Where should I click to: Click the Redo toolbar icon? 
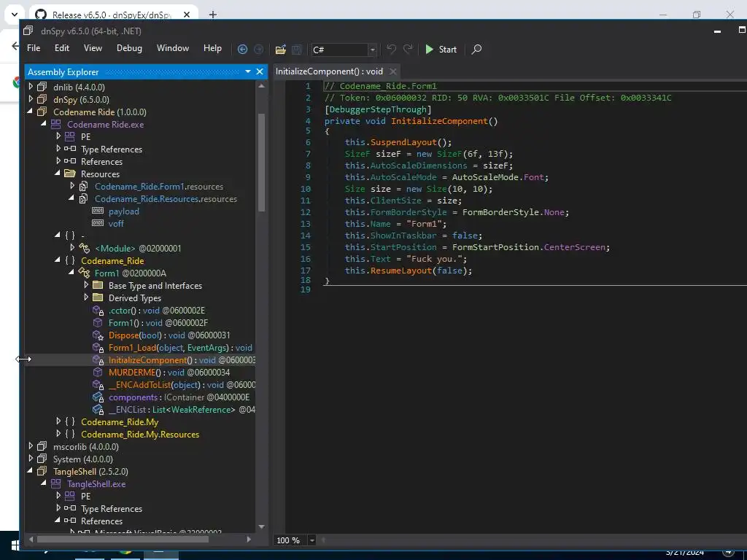click(x=408, y=49)
